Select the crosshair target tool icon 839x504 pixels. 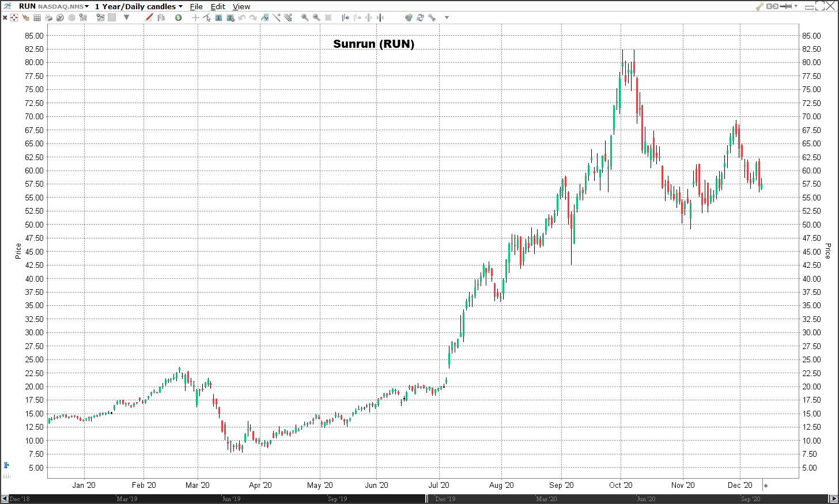tap(14, 18)
